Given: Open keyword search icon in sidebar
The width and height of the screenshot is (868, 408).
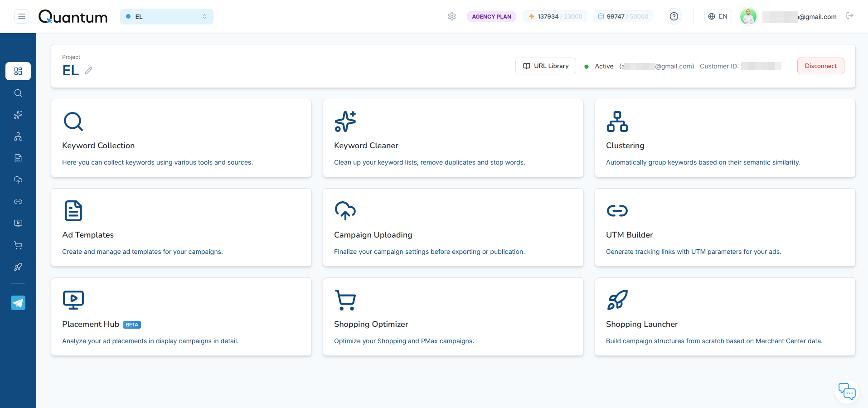Looking at the screenshot, I should [18, 93].
